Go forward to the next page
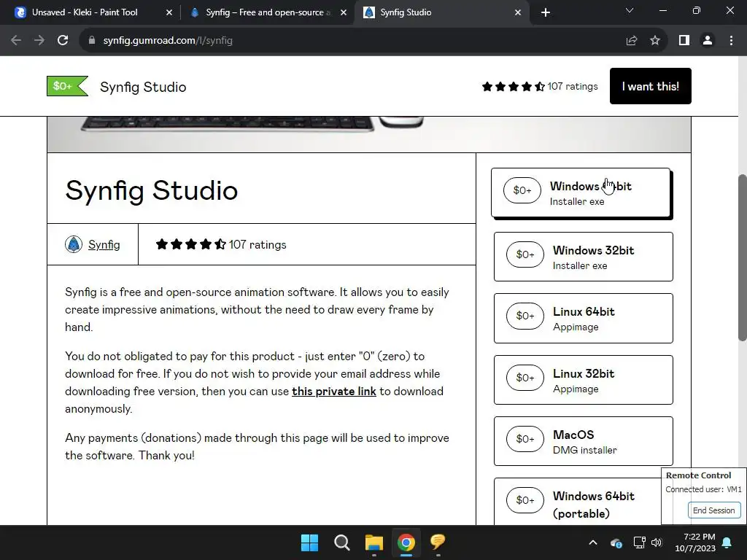The width and height of the screenshot is (747, 560). point(39,41)
